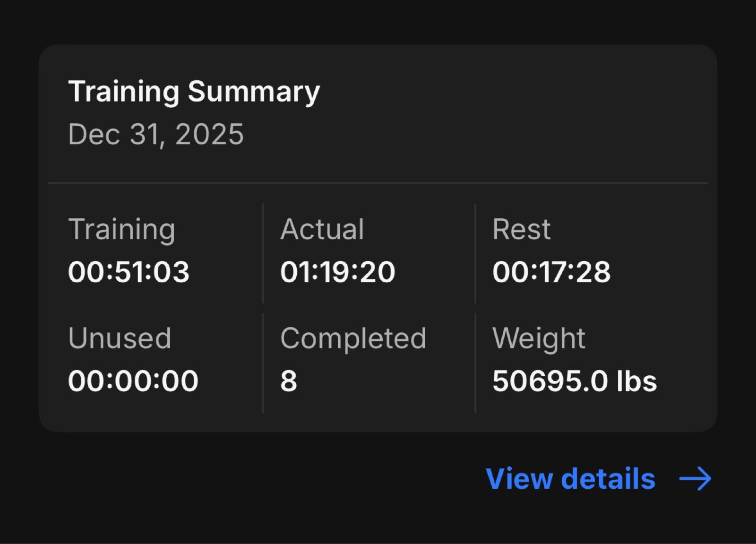Click the Training stat label

(121, 229)
